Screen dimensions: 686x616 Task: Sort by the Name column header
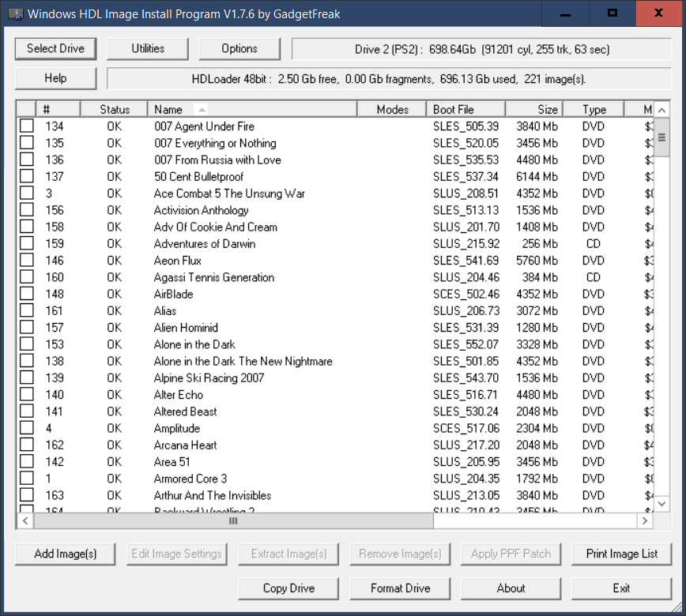(x=252, y=109)
